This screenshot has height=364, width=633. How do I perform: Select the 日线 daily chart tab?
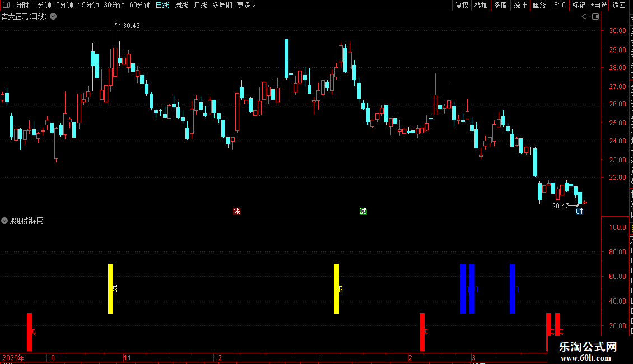[x=162, y=5]
